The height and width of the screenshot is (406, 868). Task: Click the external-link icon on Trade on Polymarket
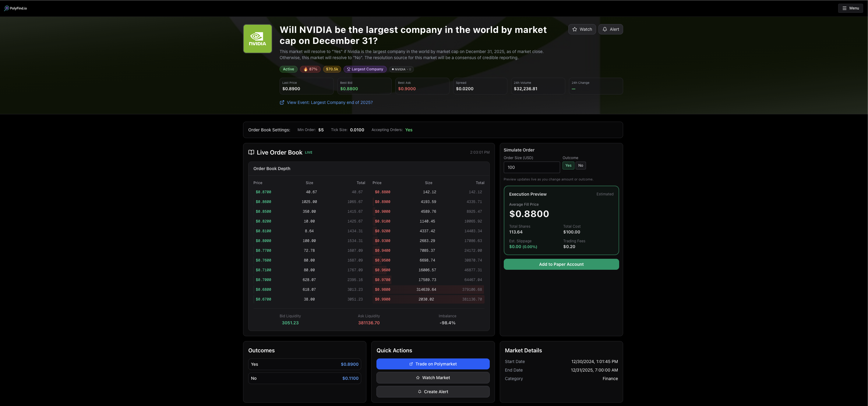point(411,364)
